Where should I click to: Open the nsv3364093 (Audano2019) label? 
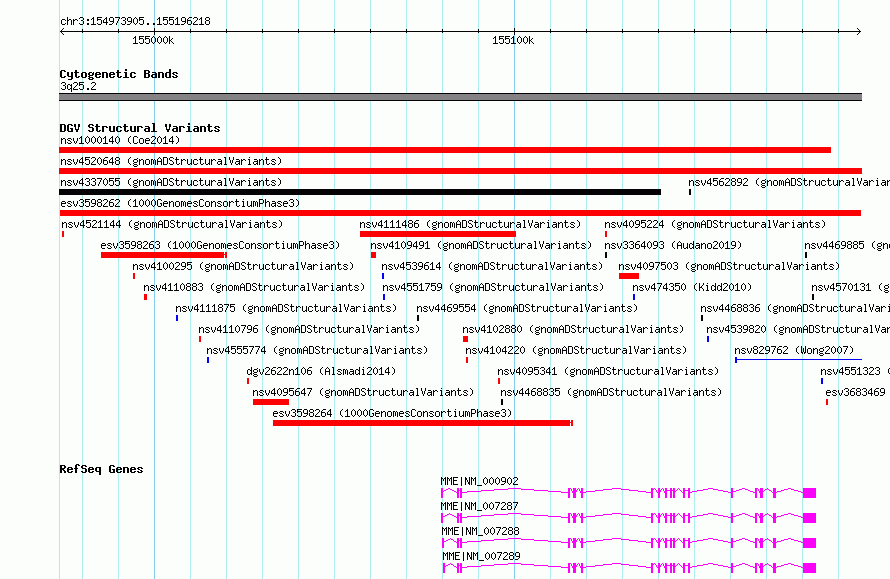[x=673, y=245]
